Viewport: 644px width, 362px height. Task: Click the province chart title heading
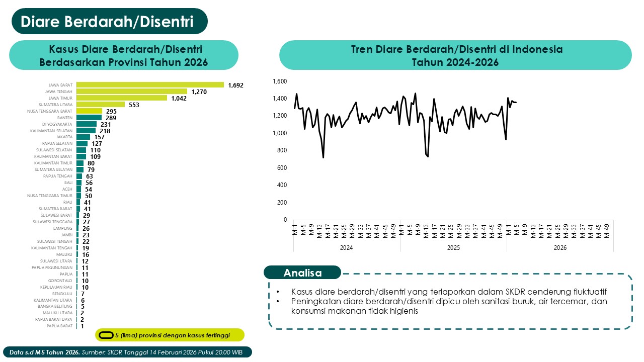[x=124, y=55]
